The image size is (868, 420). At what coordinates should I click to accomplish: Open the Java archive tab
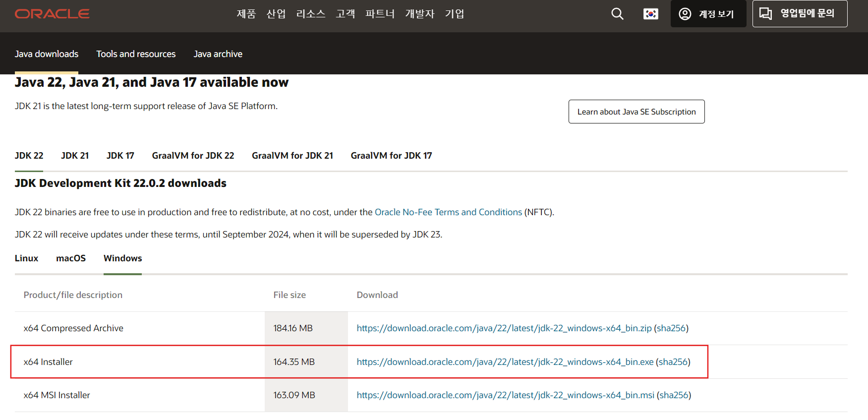click(x=218, y=54)
